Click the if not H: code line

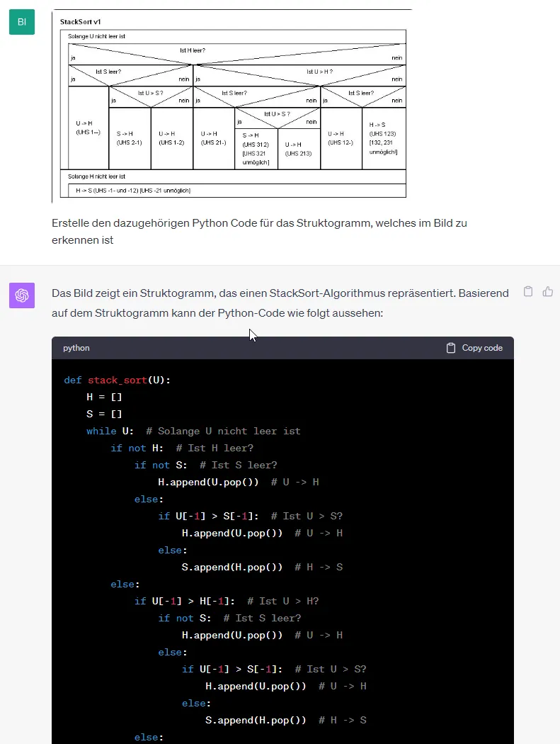pyautogui.click(x=137, y=448)
